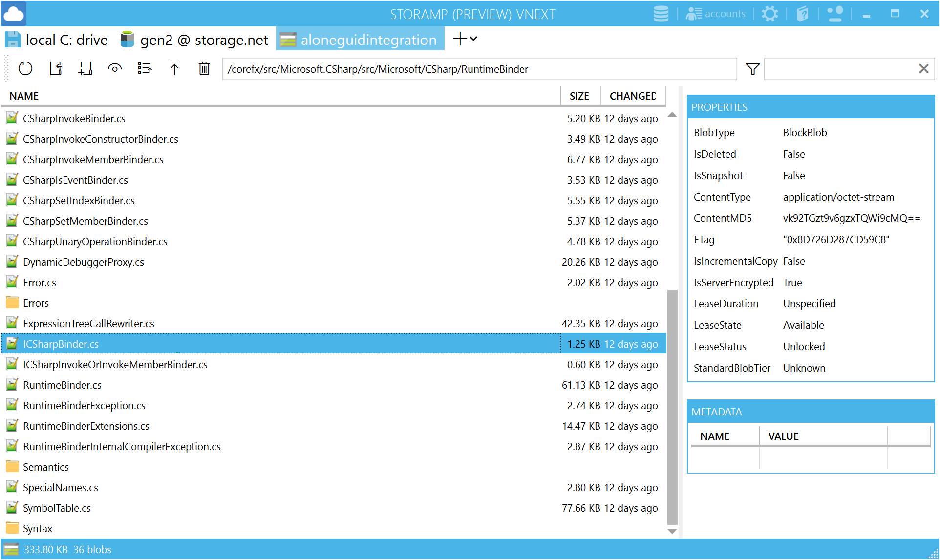Viewport: 940px width, 560px height.
Task: Click the filter funnel icon
Action: pos(752,69)
